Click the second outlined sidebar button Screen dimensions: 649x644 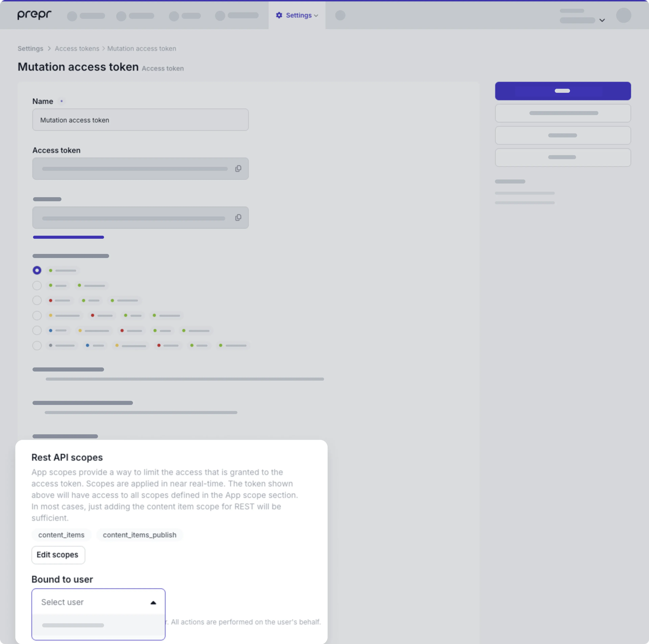pyautogui.click(x=563, y=135)
